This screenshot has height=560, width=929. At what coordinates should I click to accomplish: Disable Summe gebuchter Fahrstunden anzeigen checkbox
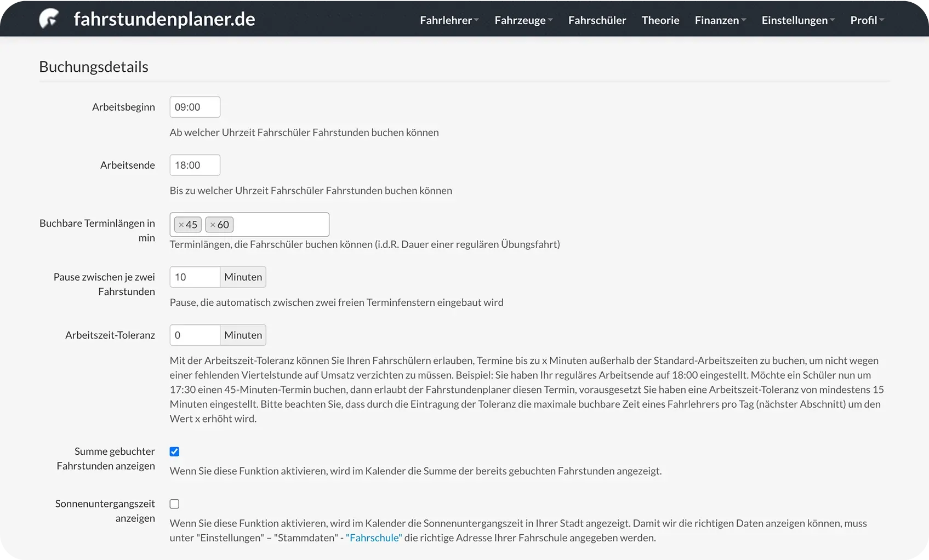174,452
